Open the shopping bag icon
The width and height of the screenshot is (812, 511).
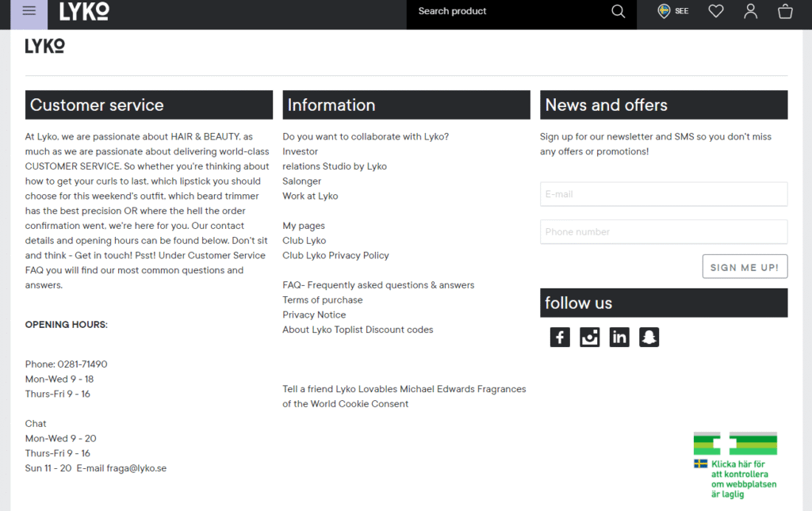pos(785,11)
